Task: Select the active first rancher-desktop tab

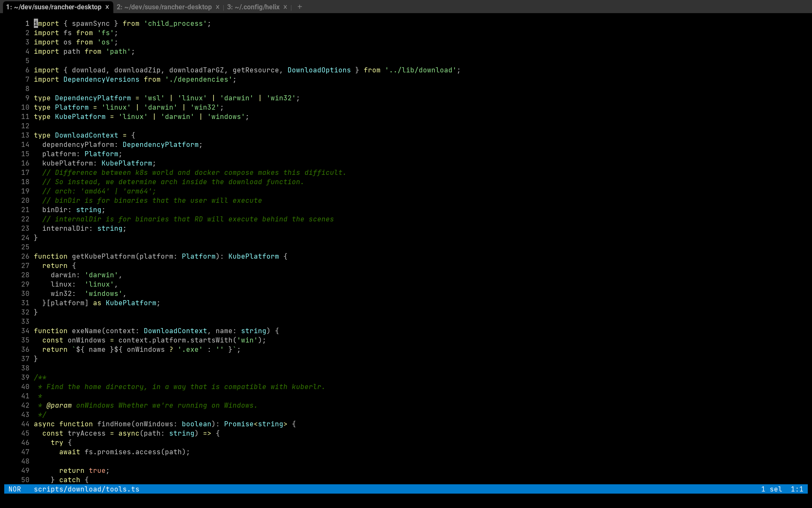Action: 54,7
